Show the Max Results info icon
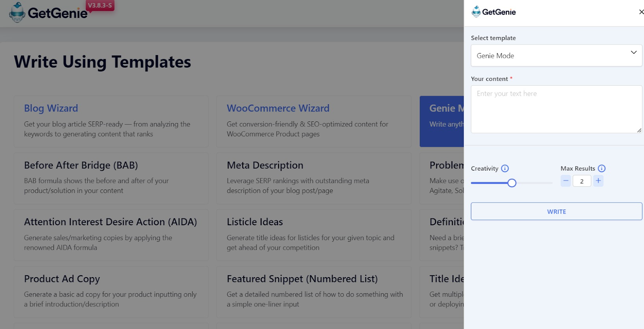The width and height of the screenshot is (644, 329). click(x=602, y=169)
